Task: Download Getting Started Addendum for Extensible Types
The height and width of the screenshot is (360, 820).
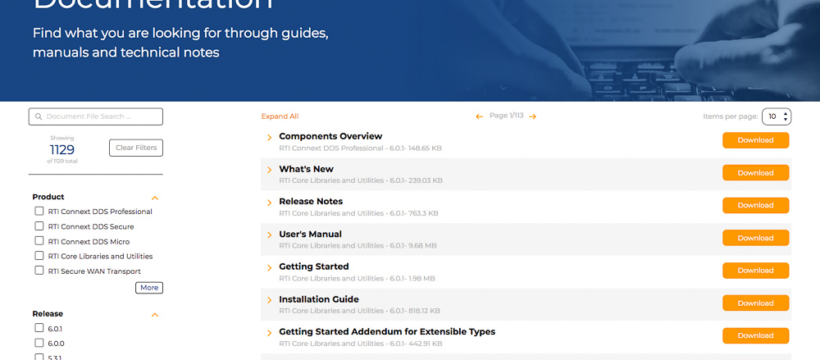Action: pyautogui.click(x=756, y=335)
